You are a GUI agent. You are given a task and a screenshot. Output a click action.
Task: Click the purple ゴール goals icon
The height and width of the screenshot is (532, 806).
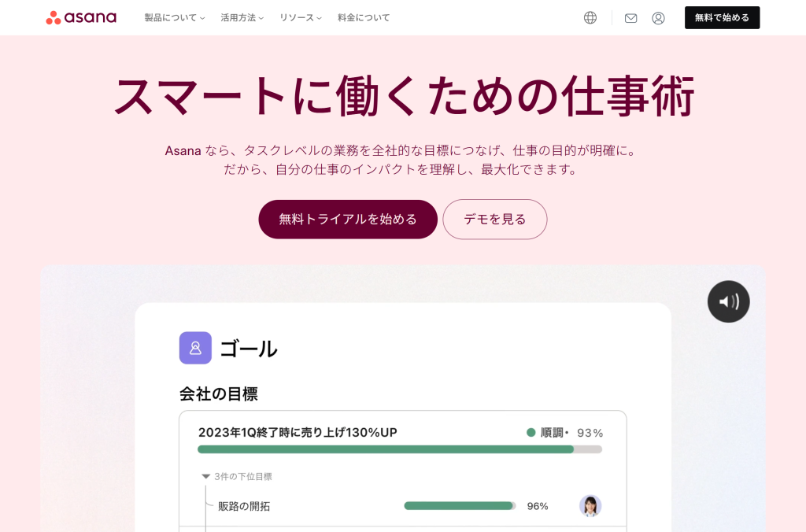click(195, 348)
